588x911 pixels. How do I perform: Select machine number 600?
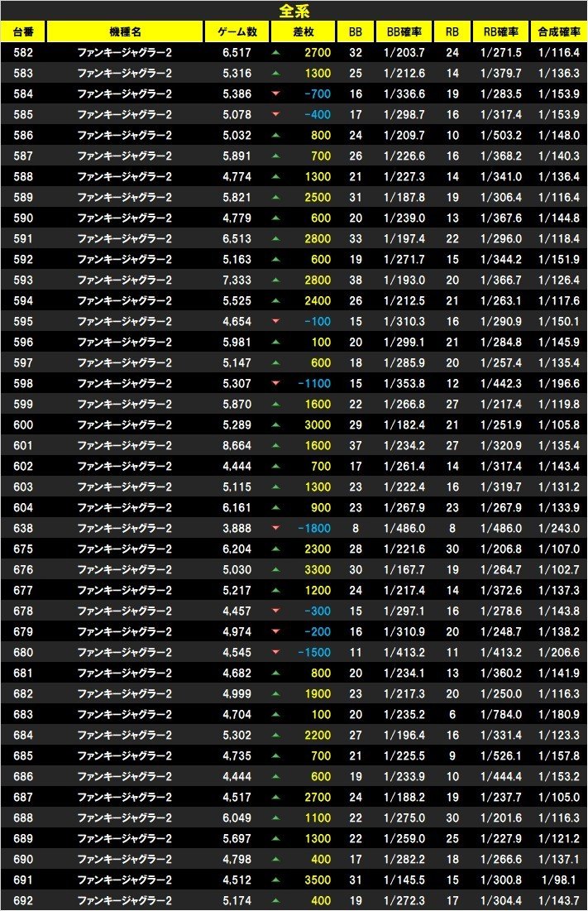[x=23, y=424]
